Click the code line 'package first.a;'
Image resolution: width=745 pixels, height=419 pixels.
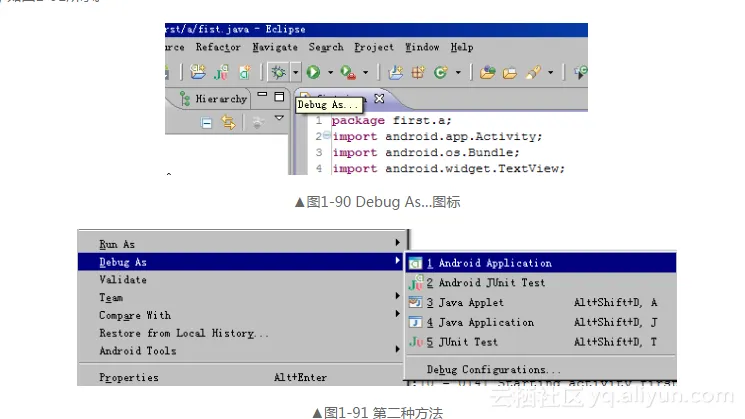[392, 120]
